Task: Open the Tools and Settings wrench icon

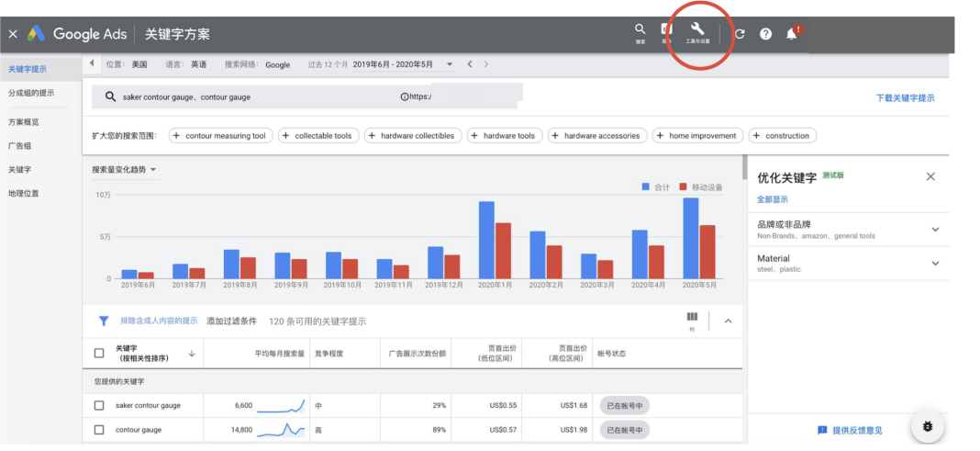Action: coord(697,30)
